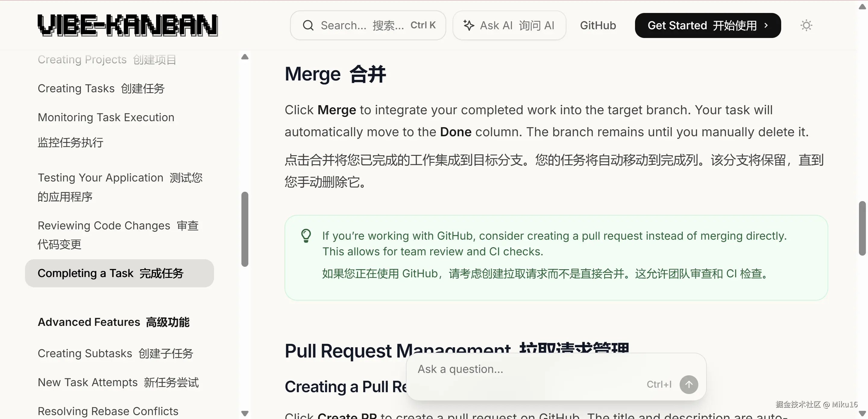Screen dimensions: 868x419
Task: Click the sidebar vertical scrollbar thumb
Action: click(245, 229)
